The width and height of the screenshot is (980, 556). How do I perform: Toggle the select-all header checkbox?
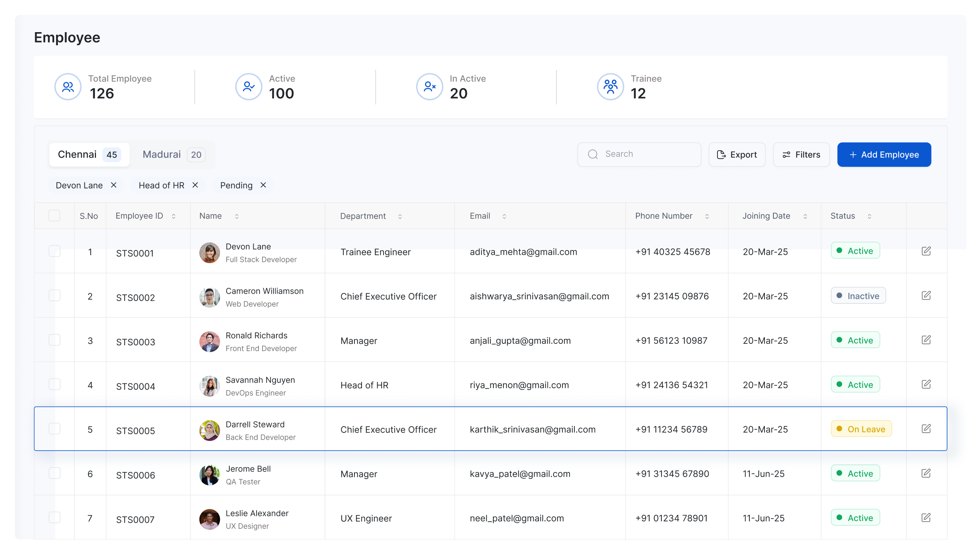coord(54,216)
